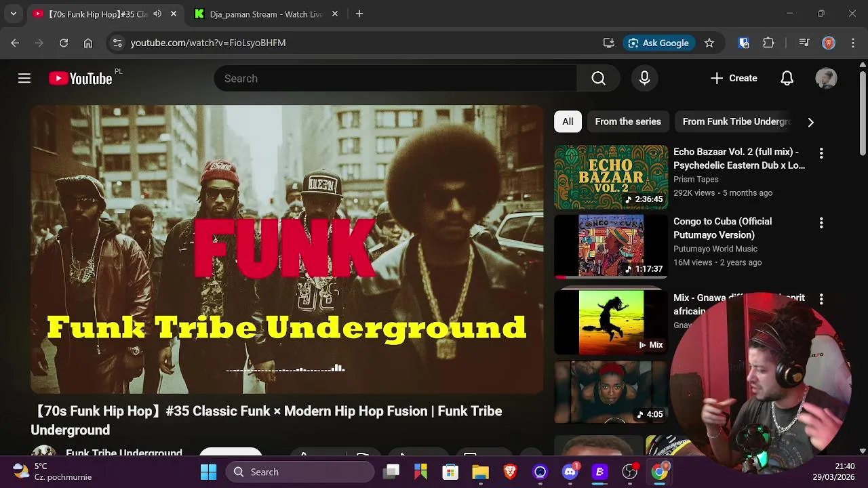The height and width of the screenshot is (488, 868).
Task: Open the browser home page icon
Action: coord(88,43)
